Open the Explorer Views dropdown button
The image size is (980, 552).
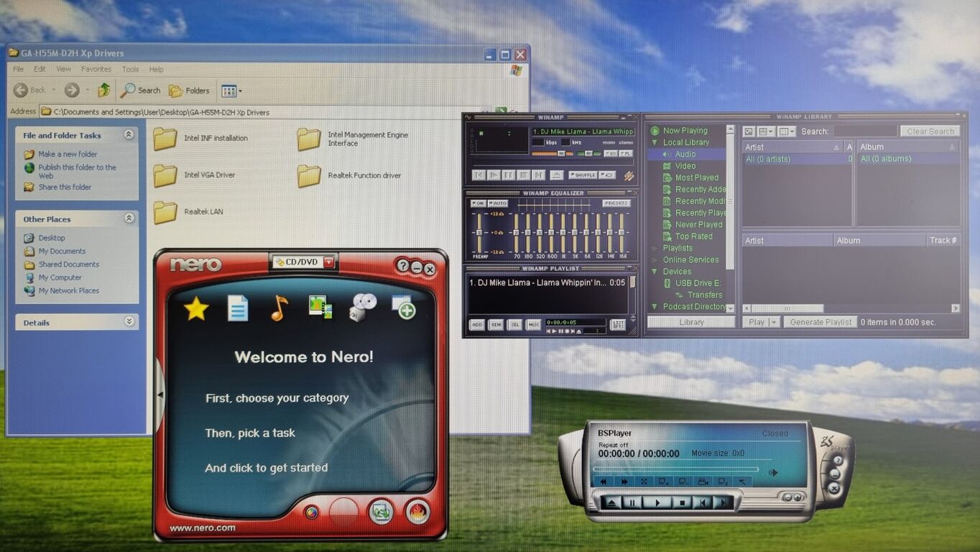tap(231, 91)
